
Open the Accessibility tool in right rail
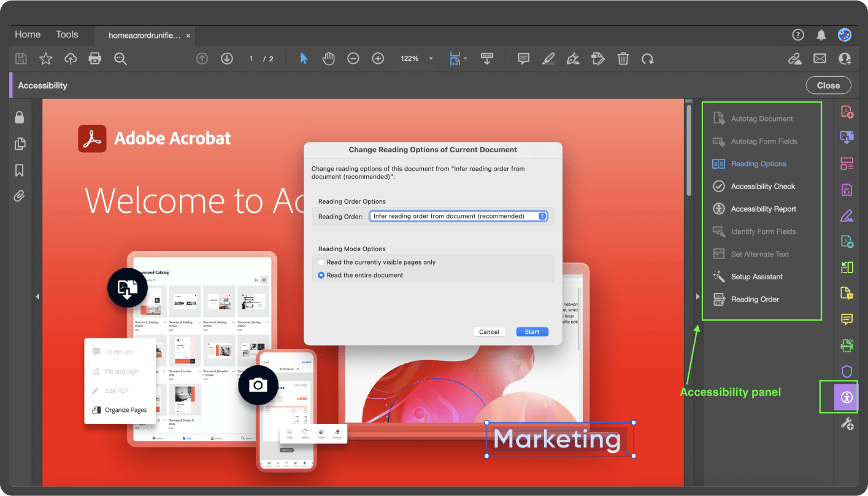[847, 397]
